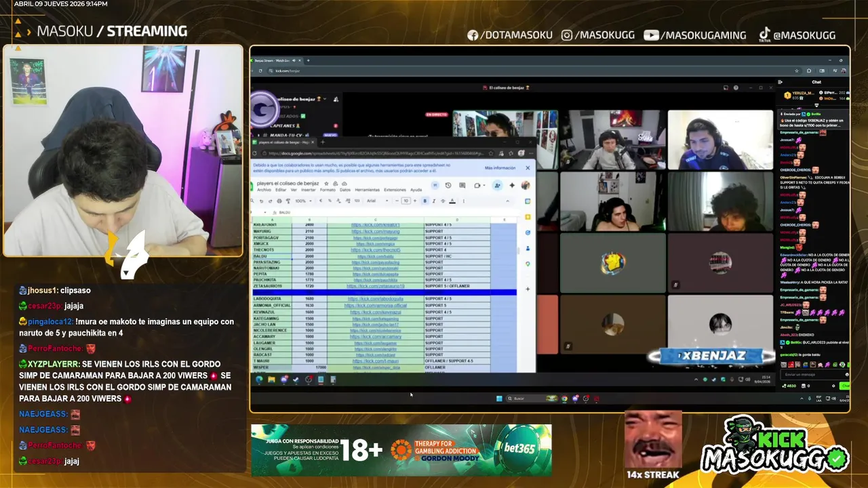Open File Explorer from the taskbar
Viewport: 868px width, 488px height.
coord(271,380)
